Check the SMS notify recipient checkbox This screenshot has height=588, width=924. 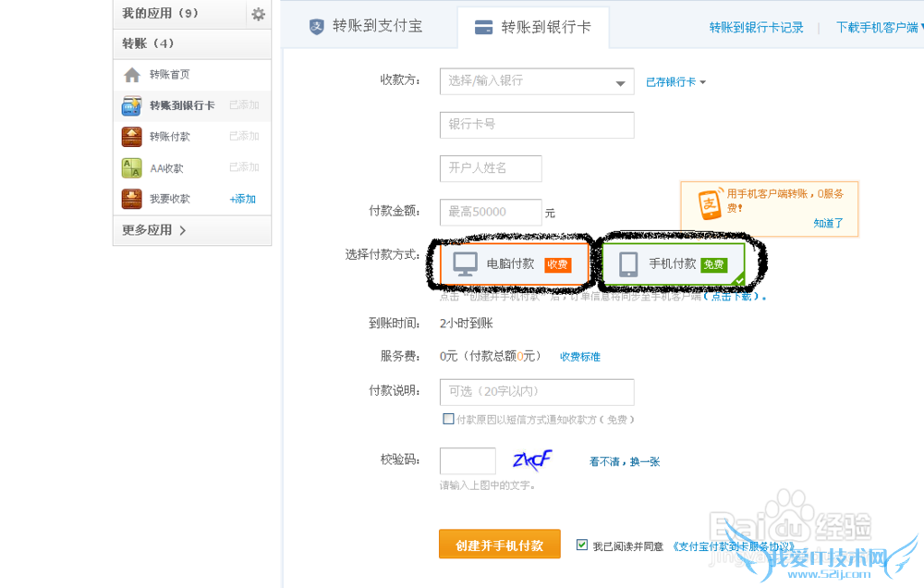coord(448,419)
